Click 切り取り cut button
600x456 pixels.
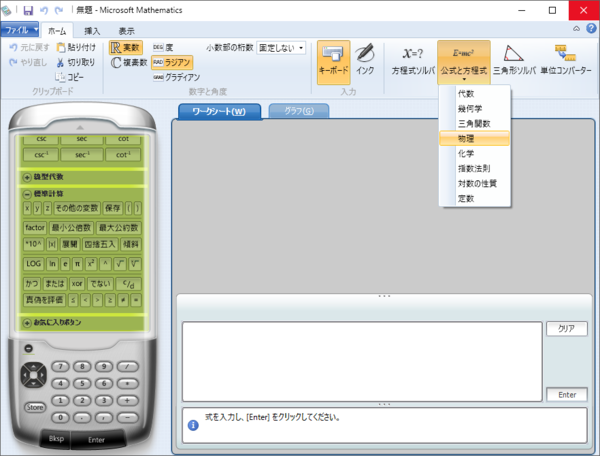76,62
